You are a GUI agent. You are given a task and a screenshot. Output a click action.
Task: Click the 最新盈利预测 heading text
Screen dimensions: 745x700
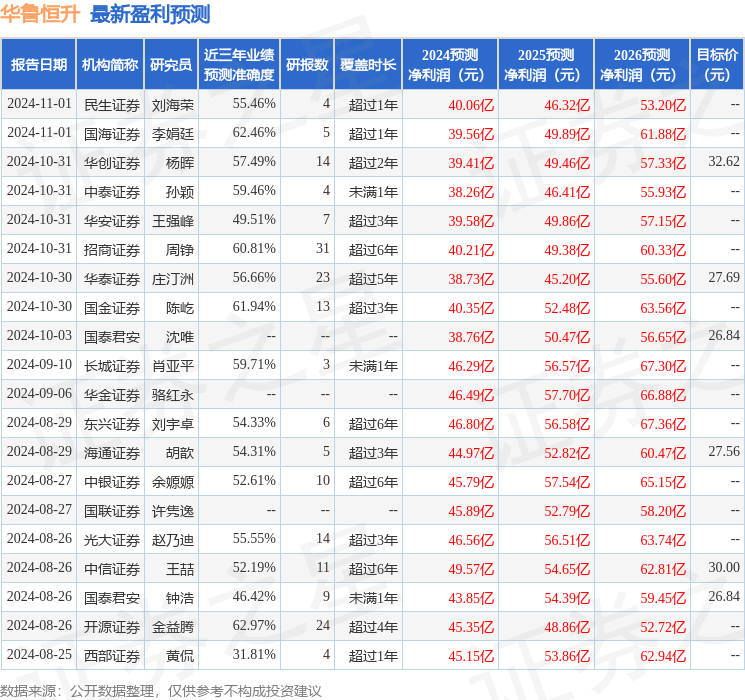pyautogui.click(x=150, y=14)
